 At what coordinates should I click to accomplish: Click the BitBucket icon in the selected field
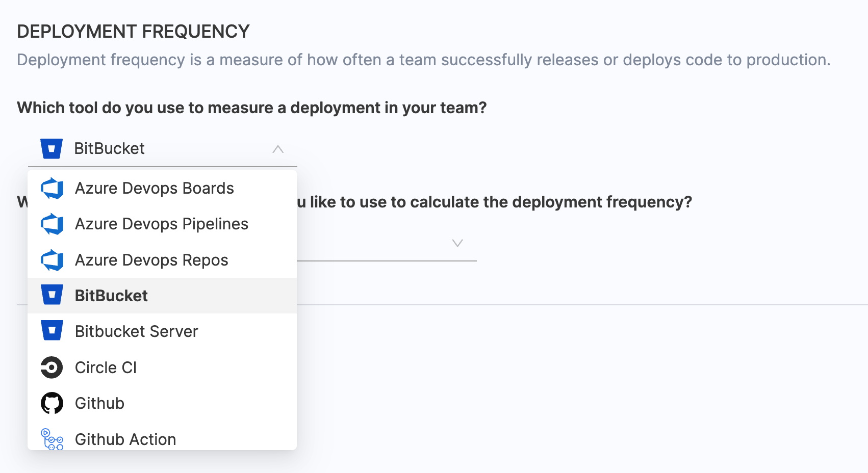click(52, 149)
